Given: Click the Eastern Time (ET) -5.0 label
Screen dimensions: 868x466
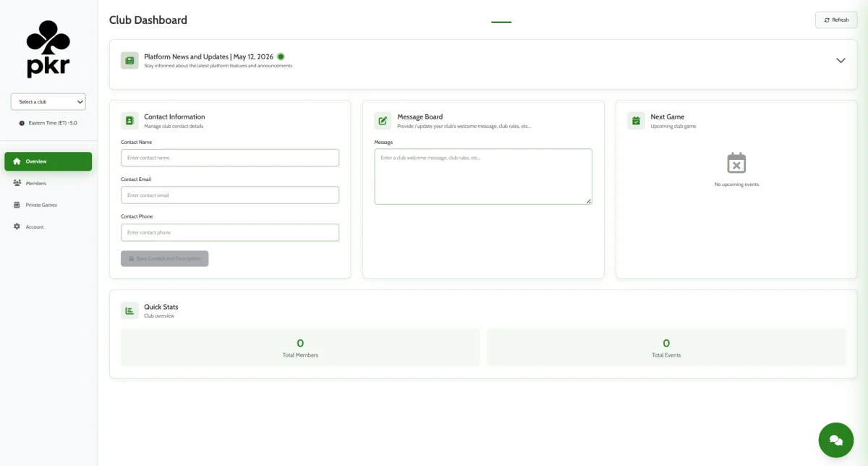Looking at the screenshot, I should pos(53,123).
